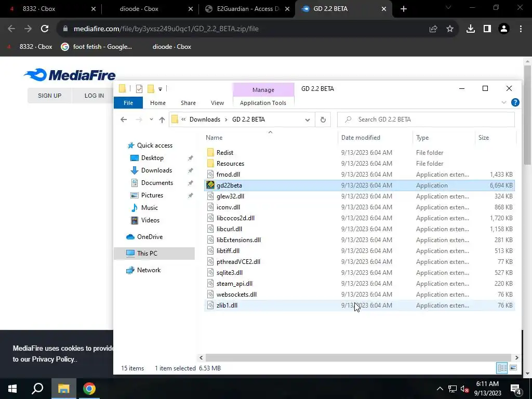The image size is (532, 399).
Task: Select Downloads in Quick access
Action: (156, 170)
